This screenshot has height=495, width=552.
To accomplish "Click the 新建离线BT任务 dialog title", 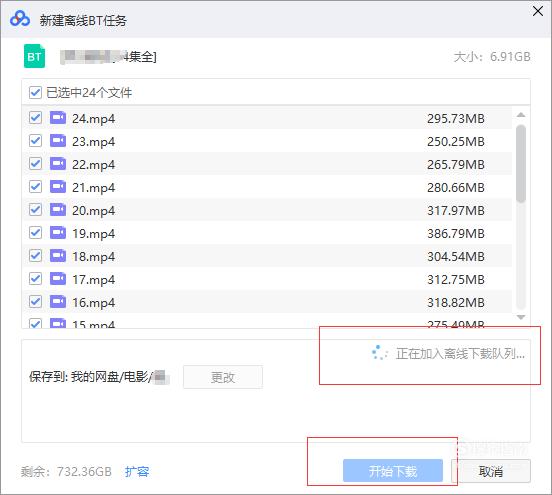I will tap(83, 20).
